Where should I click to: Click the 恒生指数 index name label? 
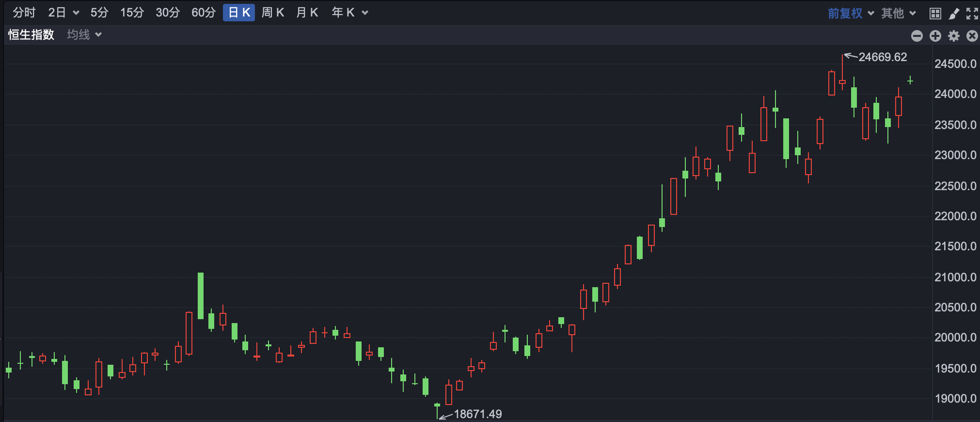click(x=31, y=35)
